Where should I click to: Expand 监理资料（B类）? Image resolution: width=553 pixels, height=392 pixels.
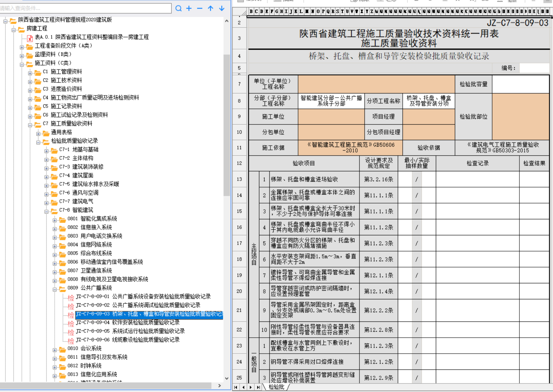22,56
